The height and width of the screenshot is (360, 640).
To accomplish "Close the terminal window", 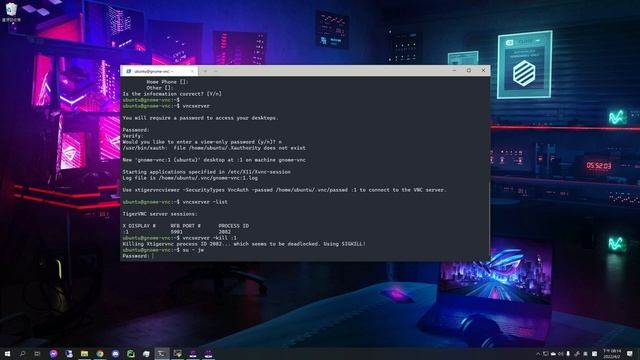I will pyautogui.click(x=483, y=70).
